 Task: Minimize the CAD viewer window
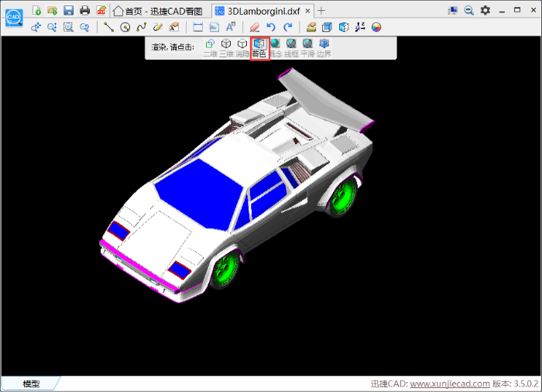pos(502,11)
